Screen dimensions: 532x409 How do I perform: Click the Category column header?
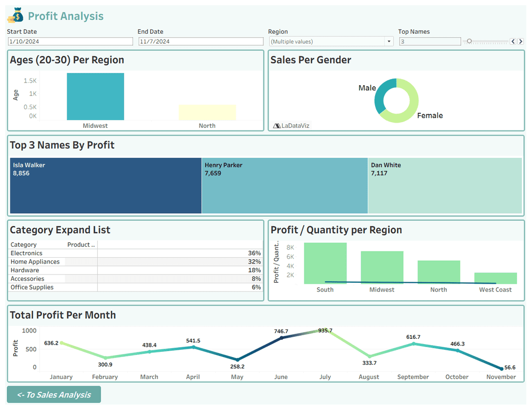click(x=23, y=245)
